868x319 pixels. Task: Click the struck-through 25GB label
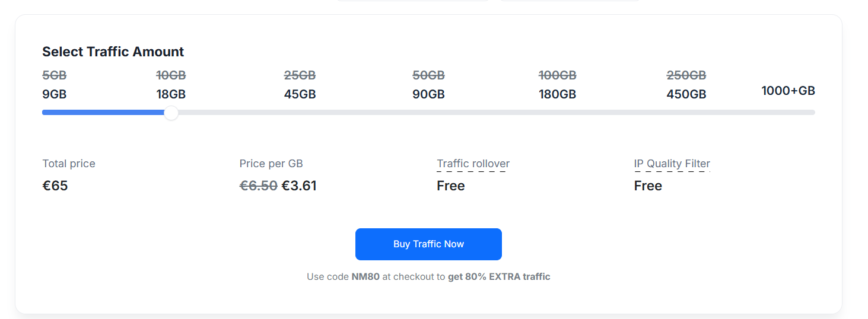point(300,75)
